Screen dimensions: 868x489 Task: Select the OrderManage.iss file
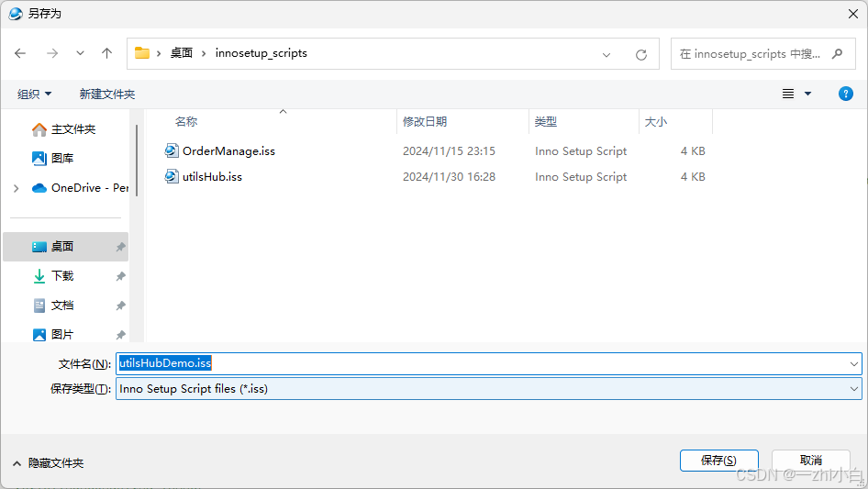point(228,151)
